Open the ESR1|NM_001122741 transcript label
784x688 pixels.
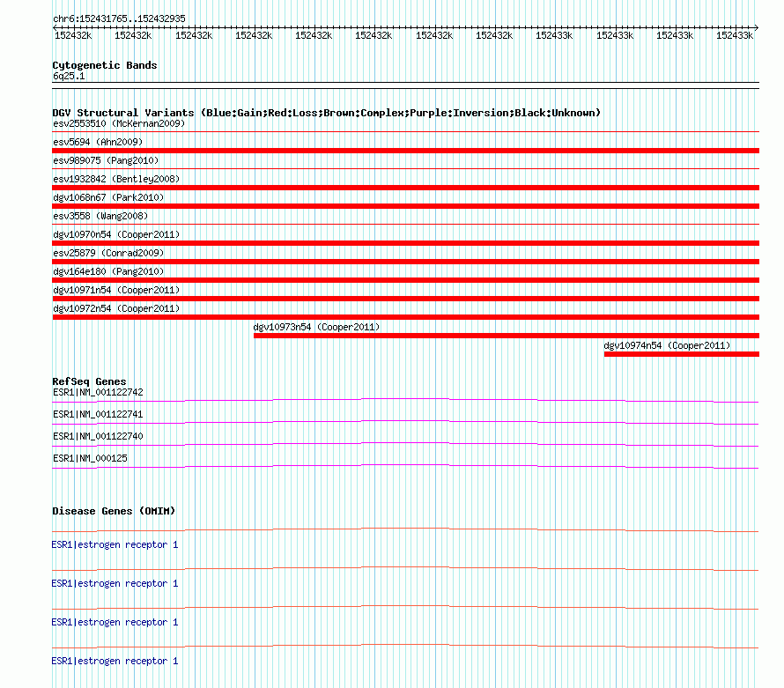click(x=98, y=415)
